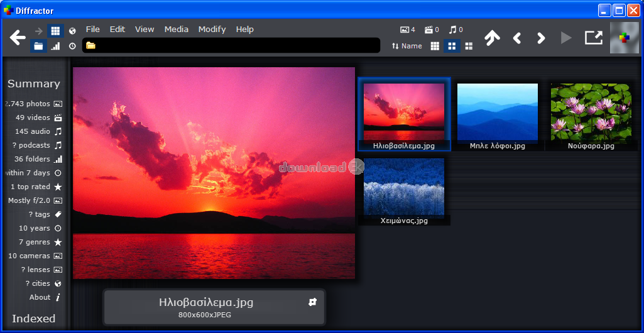Go back with the large left arrow
Image resolution: width=644 pixels, height=333 pixels.
point(18,37)
